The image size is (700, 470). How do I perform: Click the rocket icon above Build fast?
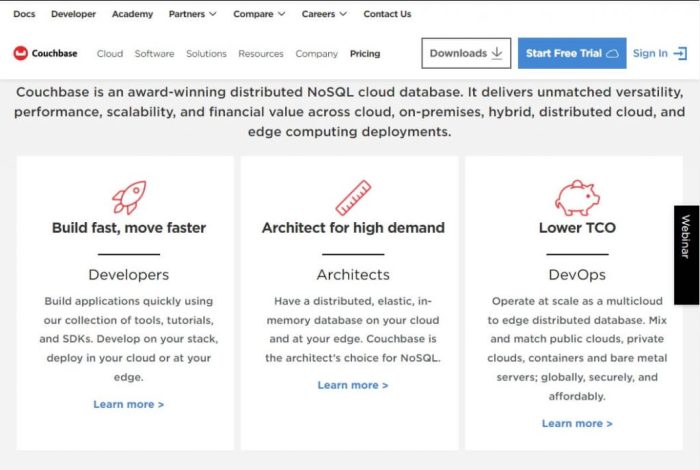point(129,197)
